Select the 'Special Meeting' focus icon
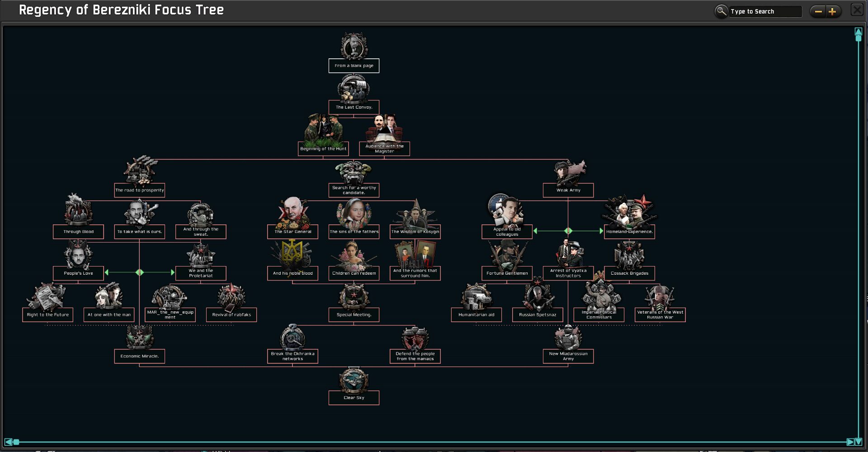The image size is (868, 452). click(x=354, y=296)
